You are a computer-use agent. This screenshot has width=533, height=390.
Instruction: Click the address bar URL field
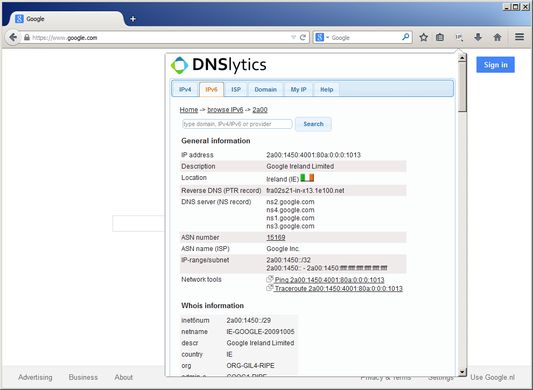tap(160, 37)
